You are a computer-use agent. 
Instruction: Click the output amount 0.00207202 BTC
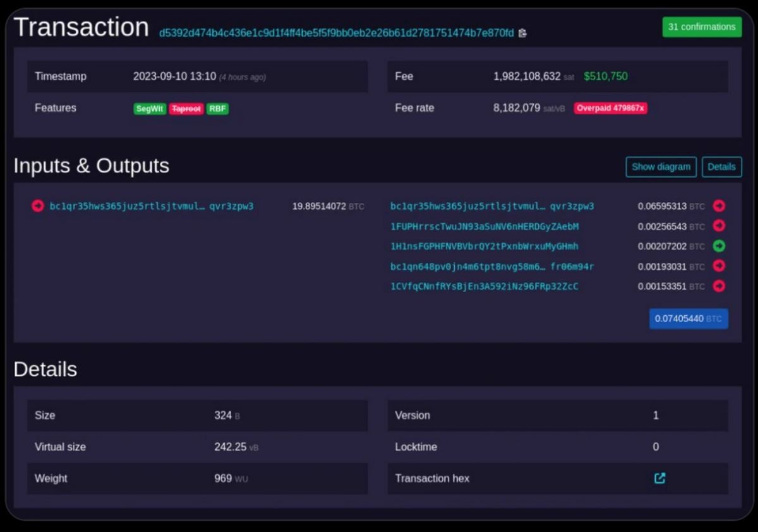(671, 246)
